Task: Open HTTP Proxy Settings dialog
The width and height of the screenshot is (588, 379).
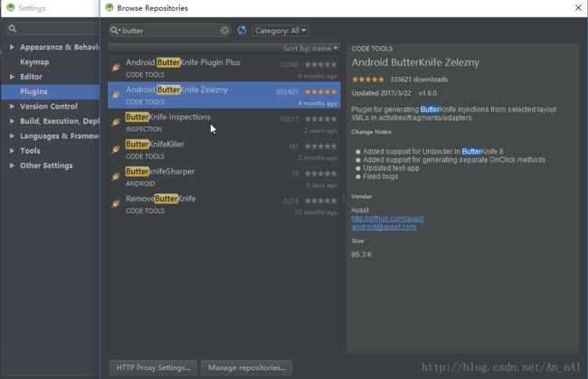Action: tap(154, 368)
